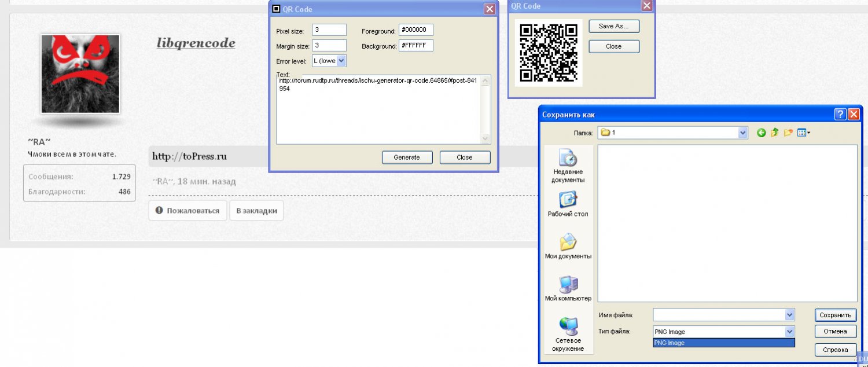The height and width of the screenshot is (367, 868).
Task: Close the Сохранить как dialog
Action: click(854, 114)
